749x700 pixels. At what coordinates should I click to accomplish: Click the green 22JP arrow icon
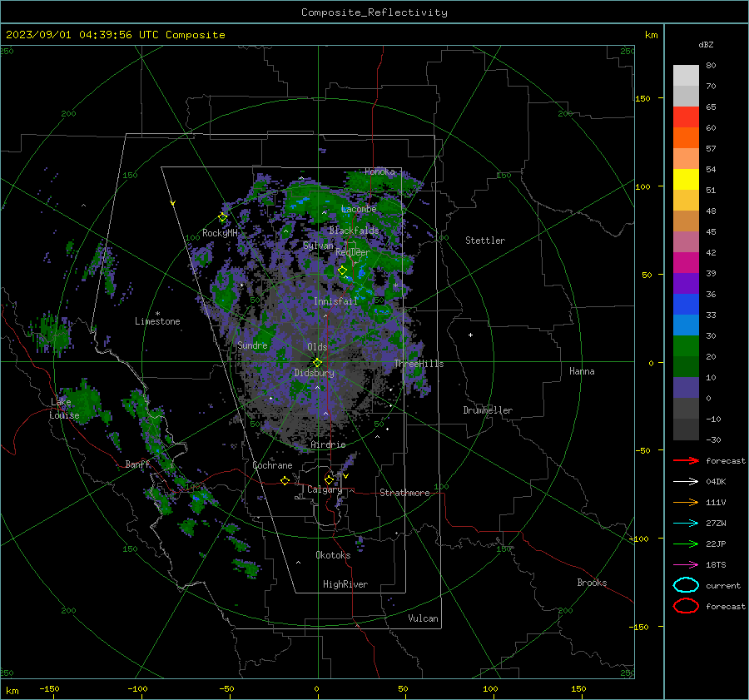686,544
